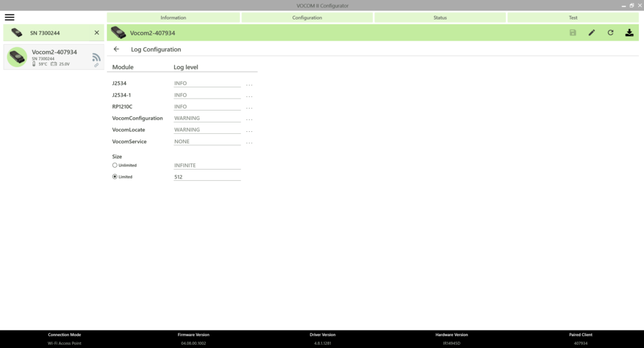Switch to the Configuration tab
Image resolution: width=644 pixels, height=348 pixels.
point(307,18)
